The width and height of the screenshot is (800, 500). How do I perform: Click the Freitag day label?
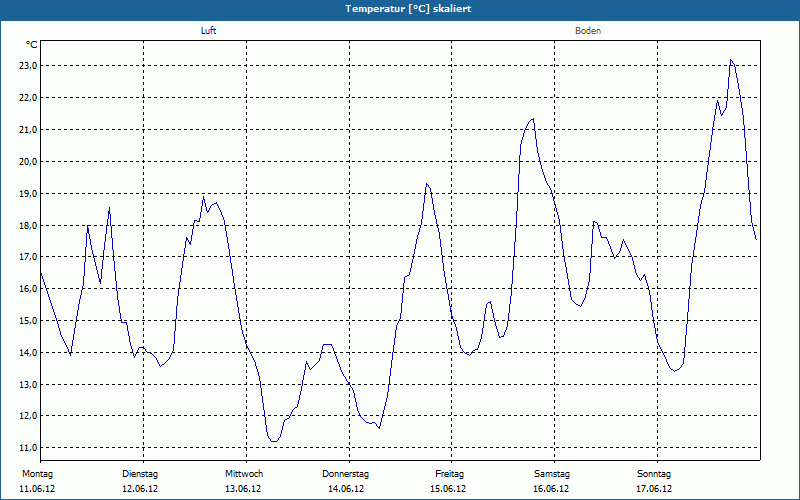tap(449, 474)
